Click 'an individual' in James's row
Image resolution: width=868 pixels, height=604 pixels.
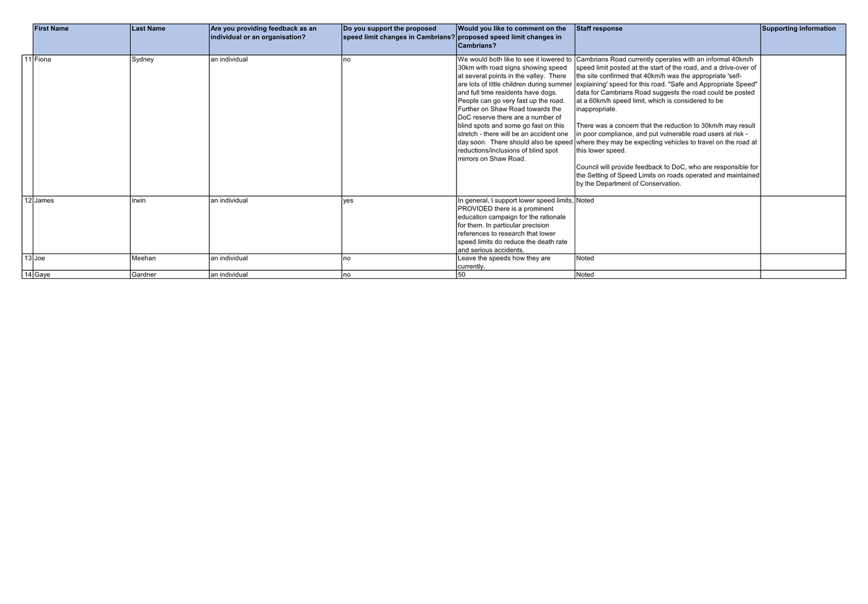pyautogui.click(x=229, y=200)
